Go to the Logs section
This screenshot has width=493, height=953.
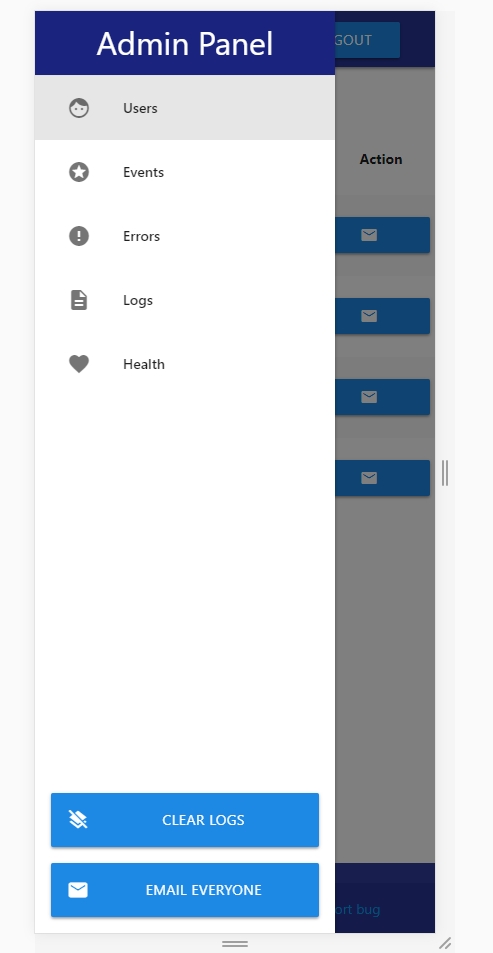coord(185,300)
